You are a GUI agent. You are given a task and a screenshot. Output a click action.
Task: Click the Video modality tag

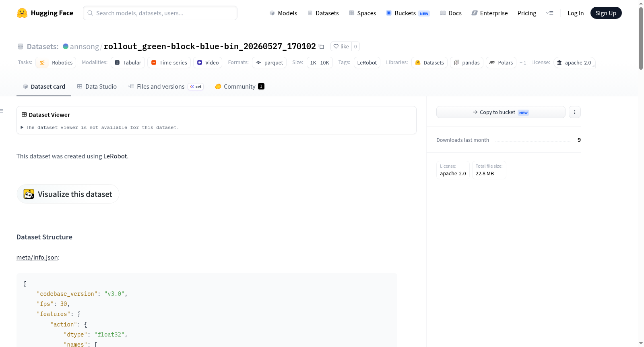(x=208, y=62)
